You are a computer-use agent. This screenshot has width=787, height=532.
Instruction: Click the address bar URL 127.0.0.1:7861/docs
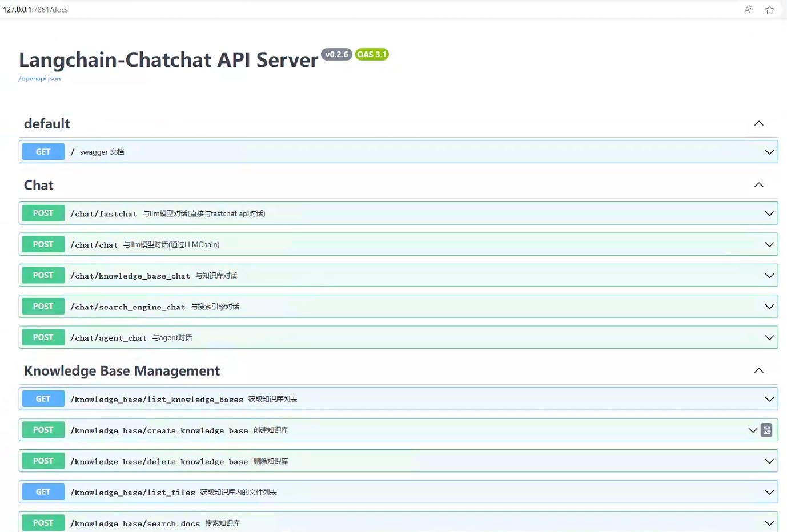tap(35, 10)
